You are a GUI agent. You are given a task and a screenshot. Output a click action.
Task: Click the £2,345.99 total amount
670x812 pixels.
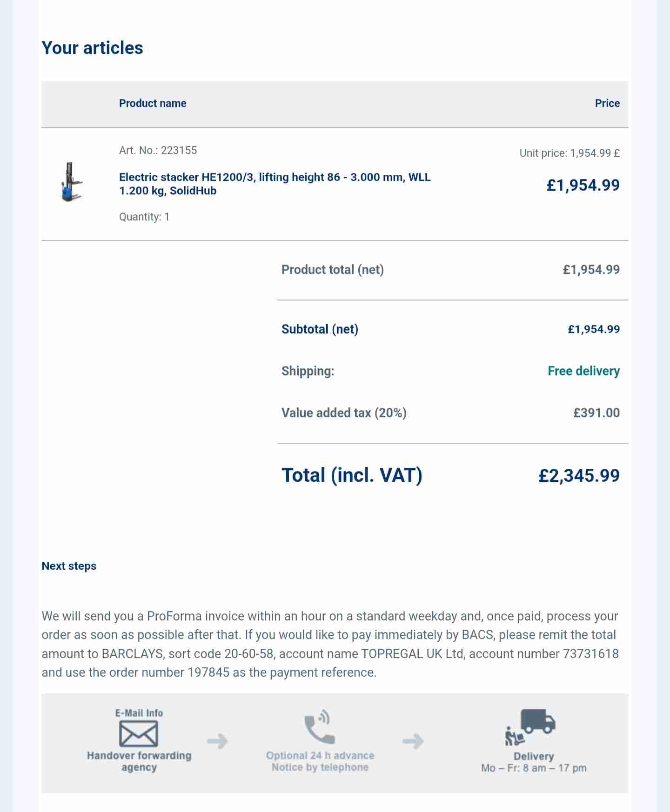[x=579, y=475]
